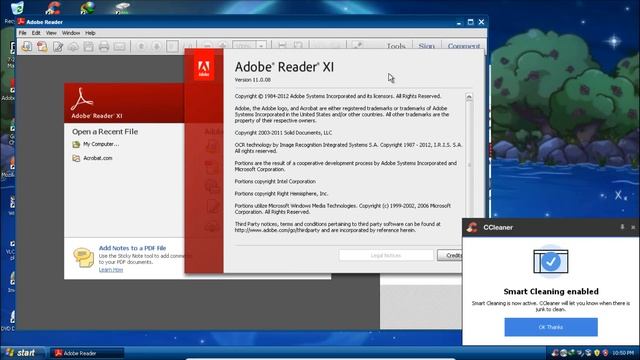
Task: Click OK Thanks in CCleaner popup
Action: pyautogui.click(x=551, y=327)
